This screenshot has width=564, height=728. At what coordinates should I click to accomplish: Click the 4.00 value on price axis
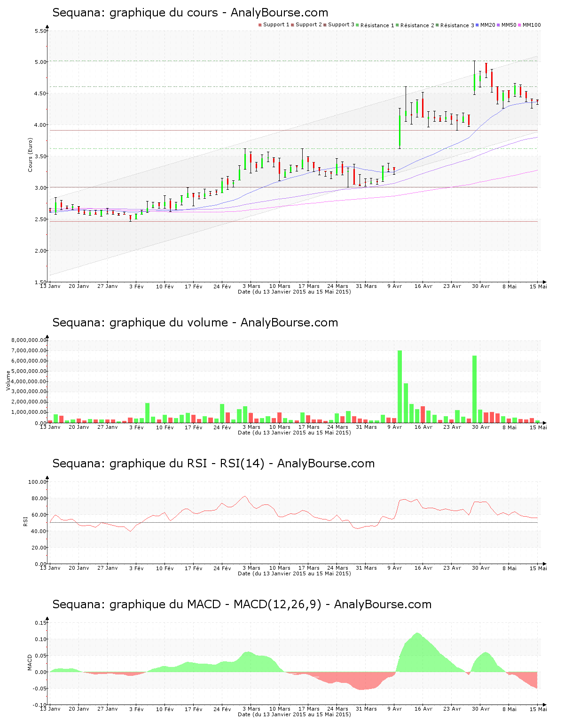pyautogui.click(x=40, y=125)
